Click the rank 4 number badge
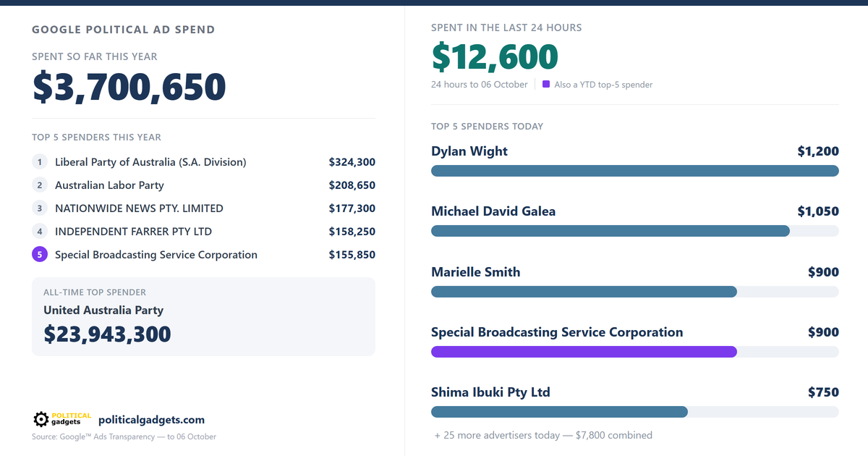This screenshot has width=868, height=456. pos(40,232)
